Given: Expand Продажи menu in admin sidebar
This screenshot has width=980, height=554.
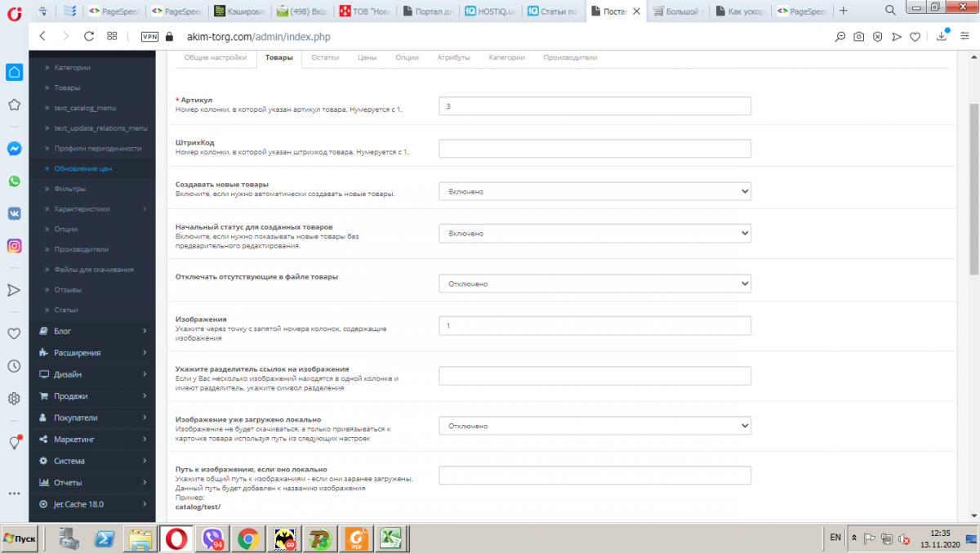Looking at the screenshot, I should (92, 395).
